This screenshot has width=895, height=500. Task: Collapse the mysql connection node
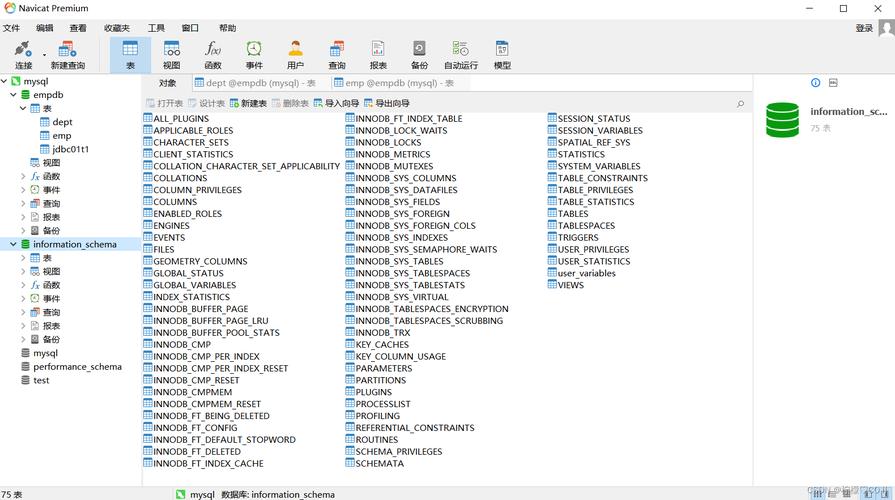pos(4,81)
